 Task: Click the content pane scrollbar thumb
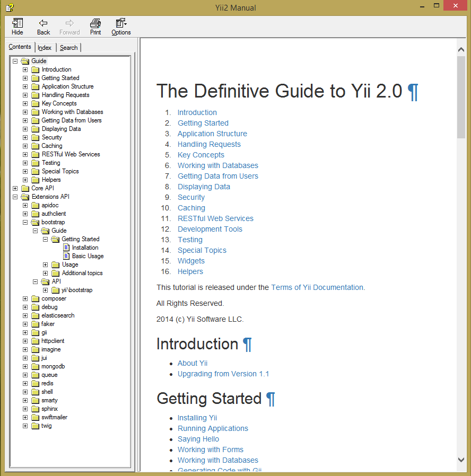click(x=461, y=97)
